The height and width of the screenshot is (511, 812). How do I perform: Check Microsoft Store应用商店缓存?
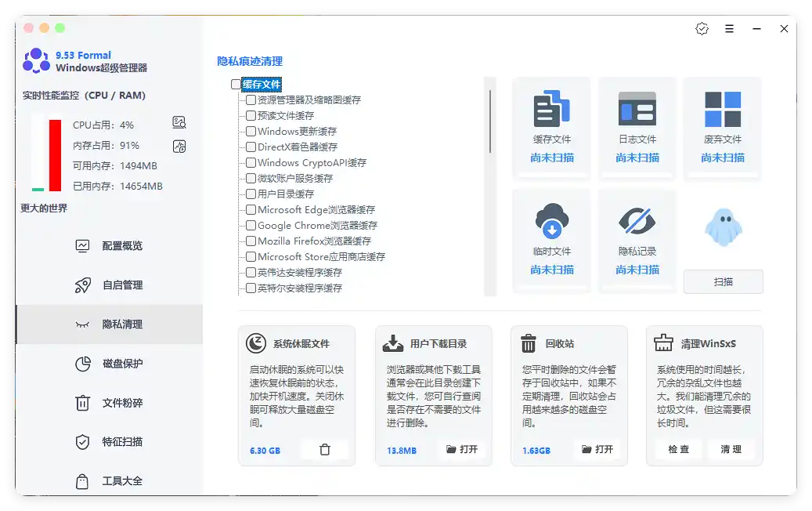pyautogui.click(x=251, y=256)
